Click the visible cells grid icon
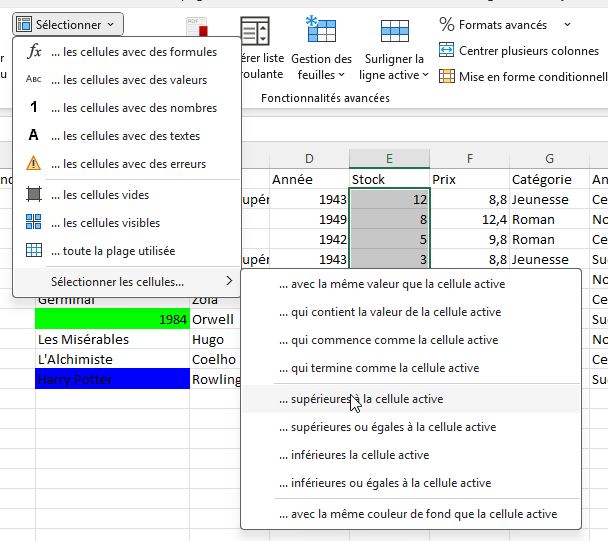The width and height of the screenshot is (608, 541). (x=34, y=222)
